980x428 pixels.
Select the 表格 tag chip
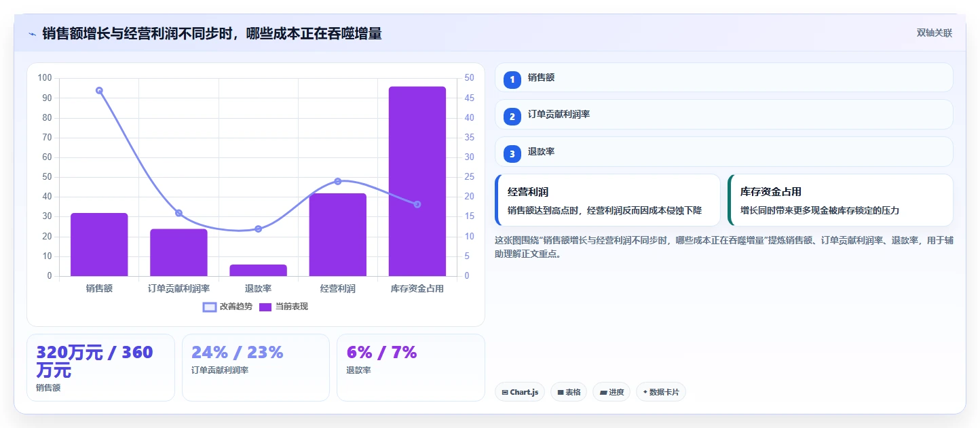click(569, 392)
